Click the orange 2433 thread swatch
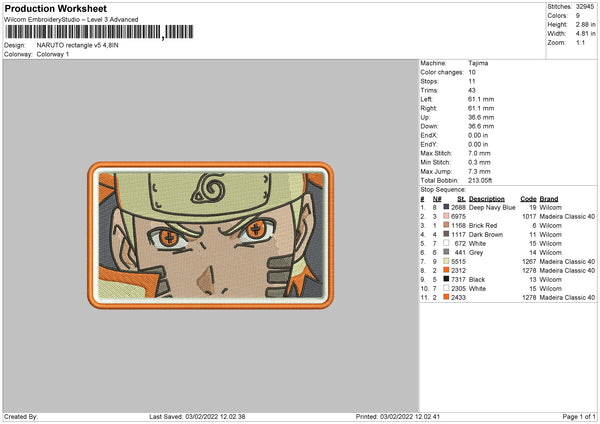The height and width of the screenshot is (424, 600). pos(446,297)
